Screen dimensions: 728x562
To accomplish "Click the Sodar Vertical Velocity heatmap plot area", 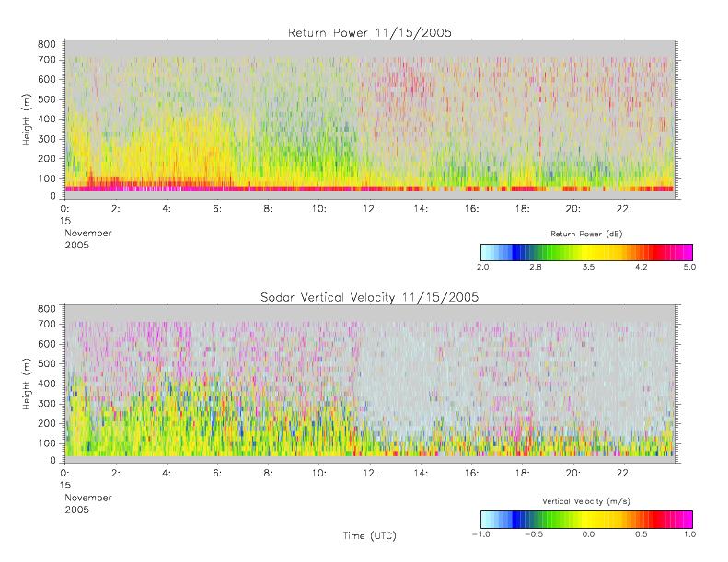I will click(x=370, y=384).
